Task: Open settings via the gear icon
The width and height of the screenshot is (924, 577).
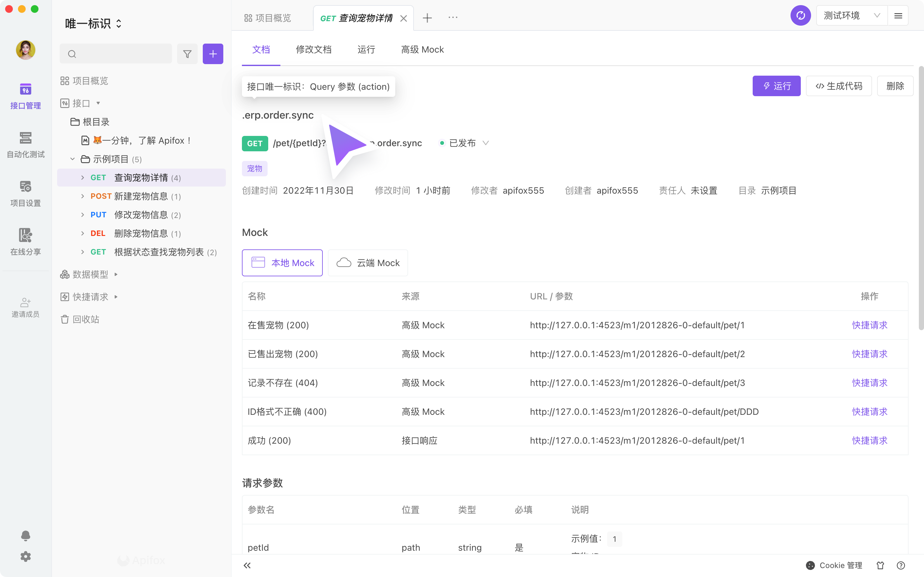Action: click(26, 556)
